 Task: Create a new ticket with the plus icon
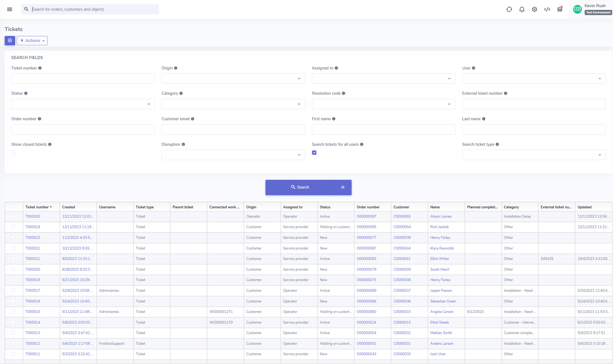click(9, 40)
